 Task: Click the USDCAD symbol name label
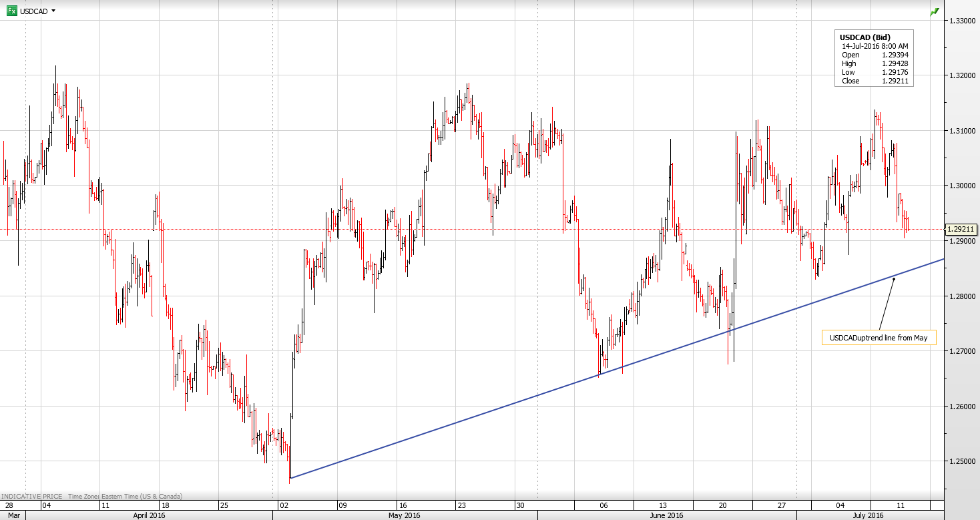33,11
